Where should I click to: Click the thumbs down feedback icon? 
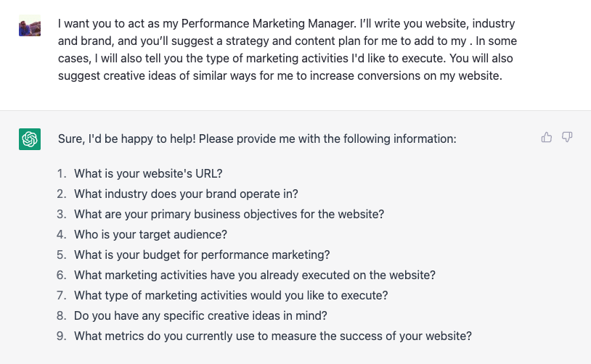pos(567,137)
